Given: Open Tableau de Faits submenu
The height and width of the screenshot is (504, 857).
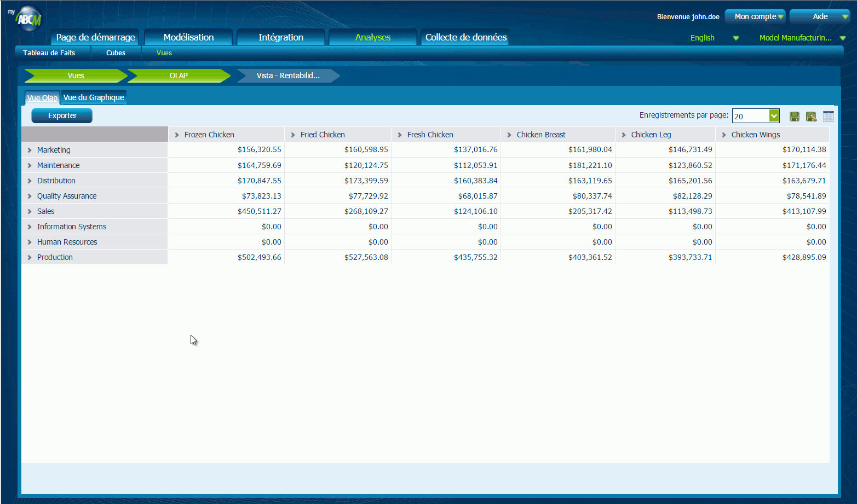Looking at the screenshot, I should [49, 53].
